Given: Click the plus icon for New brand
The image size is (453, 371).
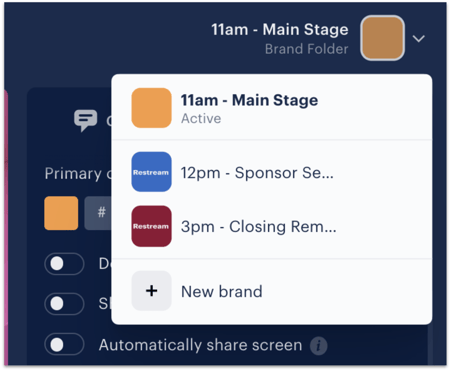Looking at the screenshot, I should click(152, 291).
